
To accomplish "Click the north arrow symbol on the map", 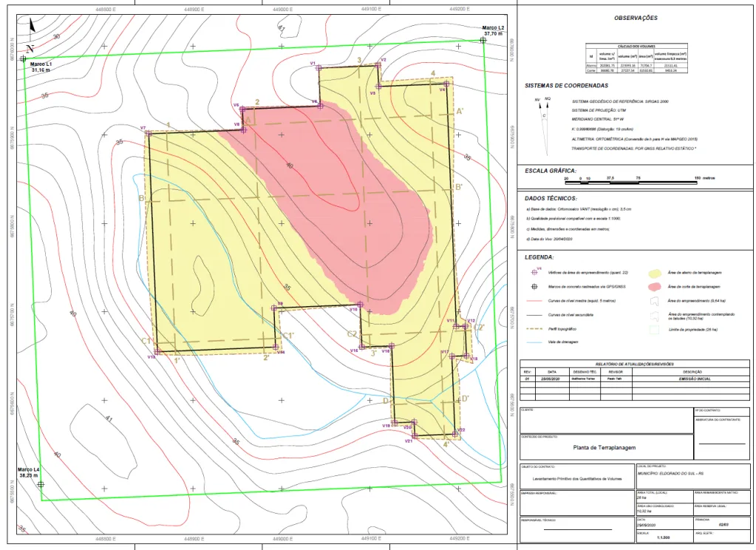I will pyautogui.click(x=30, y=28).
